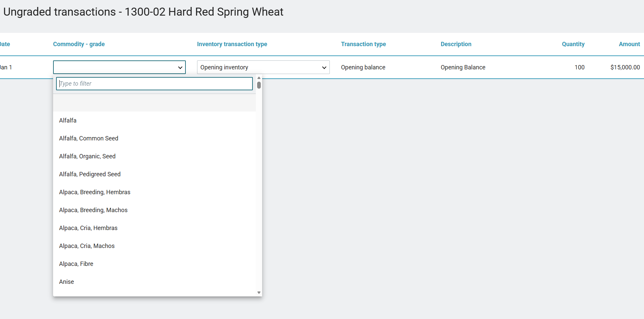Select Alpaca, Fibre option

[76, 264]
